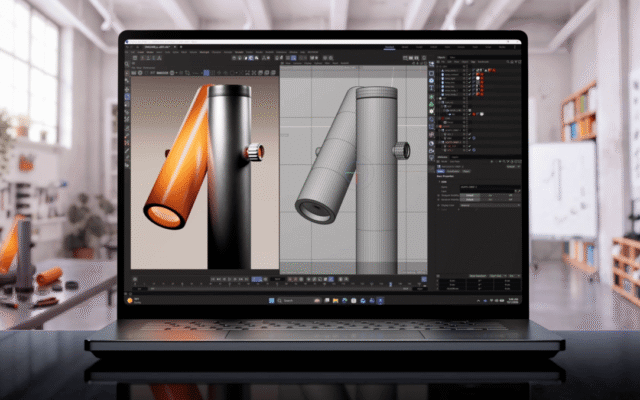Open the Display Color dropdown

pos(490,205)
